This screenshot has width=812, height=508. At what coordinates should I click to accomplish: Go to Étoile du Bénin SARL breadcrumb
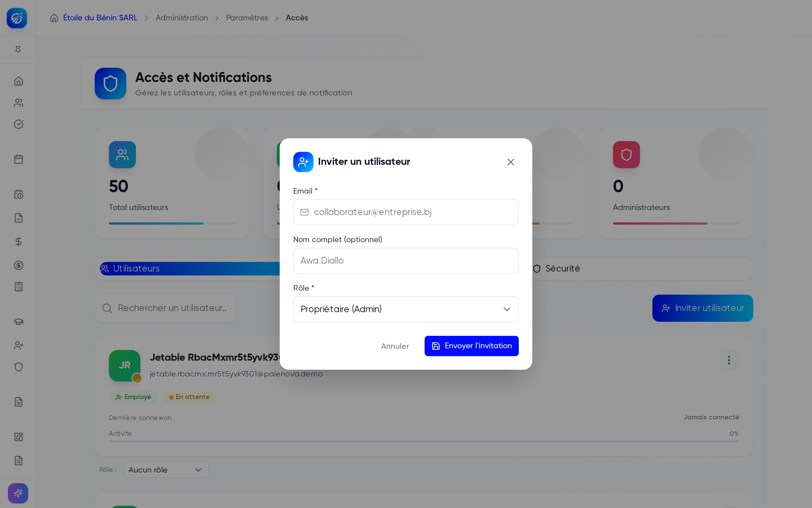coord(100,18)
